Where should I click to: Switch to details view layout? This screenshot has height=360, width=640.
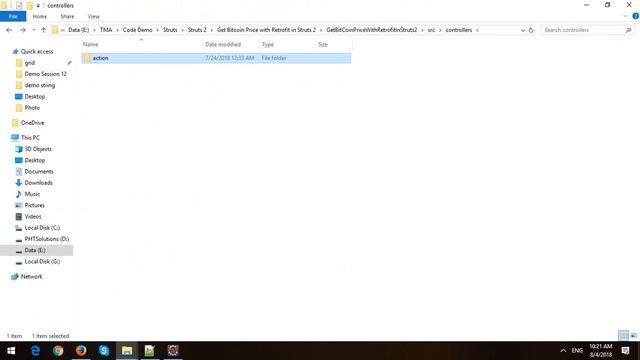(623, 336)
